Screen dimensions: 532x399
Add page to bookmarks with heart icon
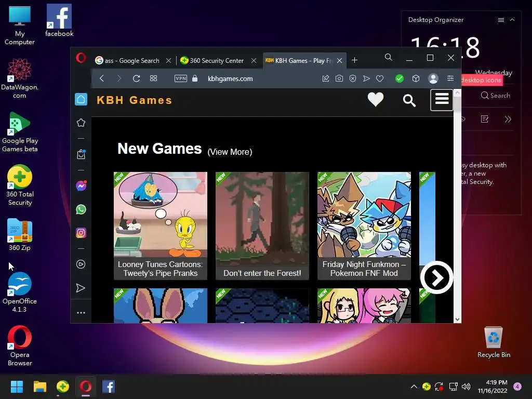pyautogui.click(x=380, y=79)
